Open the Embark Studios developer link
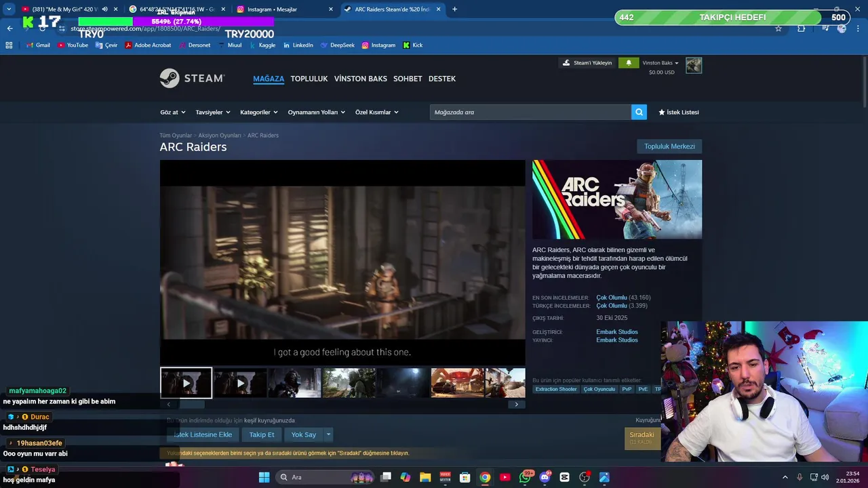The width and height of the screenshot is (868, 488). point(617,332)
